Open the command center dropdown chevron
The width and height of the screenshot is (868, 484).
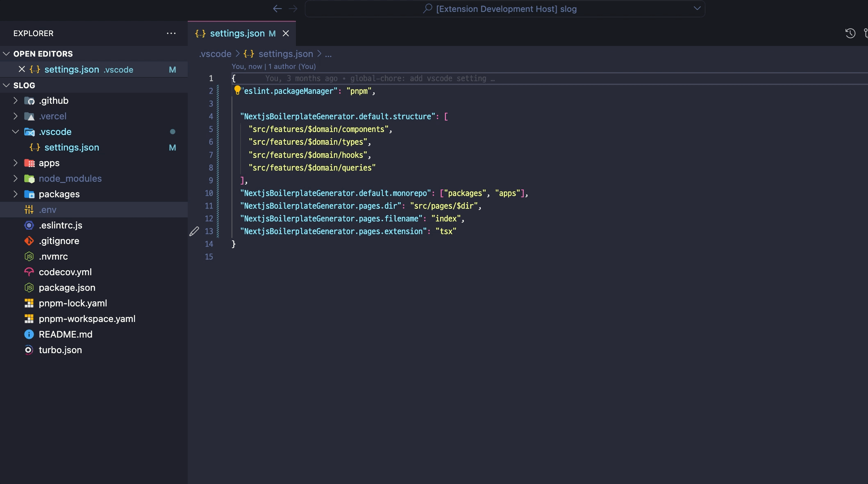(x=697, y=9)
